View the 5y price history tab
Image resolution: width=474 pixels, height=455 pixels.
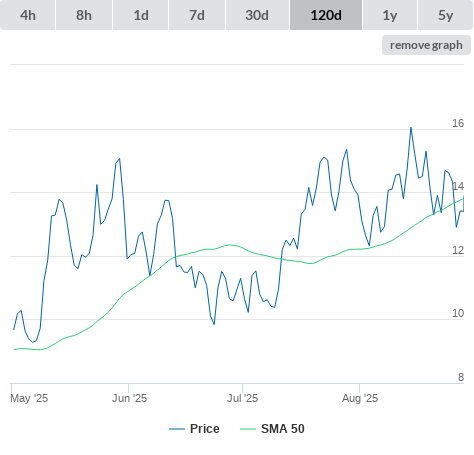pos(445,15)
